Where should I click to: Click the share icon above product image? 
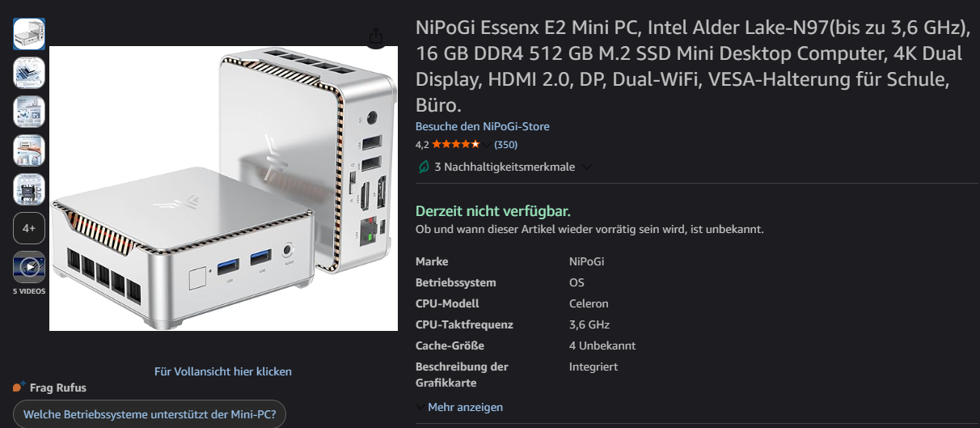[376, 36]
